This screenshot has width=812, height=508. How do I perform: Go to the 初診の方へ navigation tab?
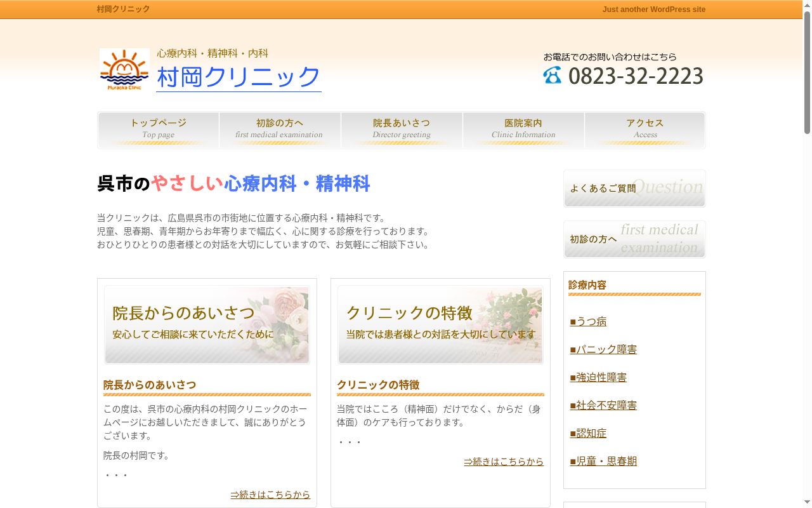pos(280,130)
